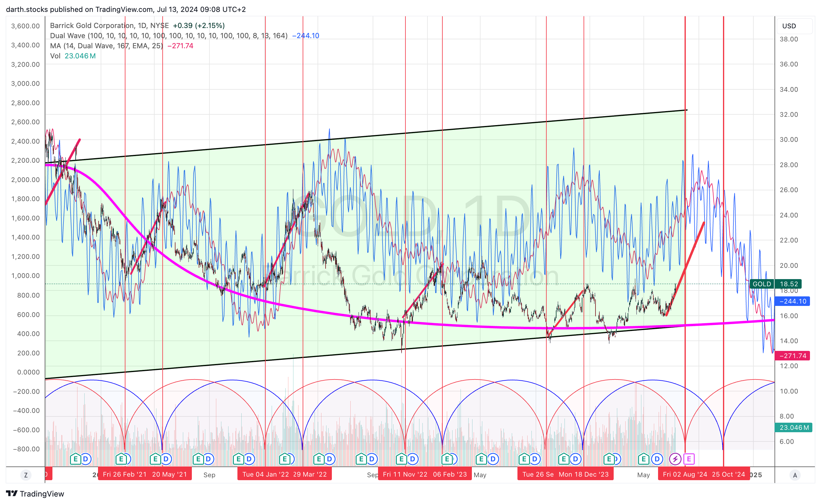
Task: Open earnings E marker above 'Fri 26 Feb '21' label
Action: 121,459
